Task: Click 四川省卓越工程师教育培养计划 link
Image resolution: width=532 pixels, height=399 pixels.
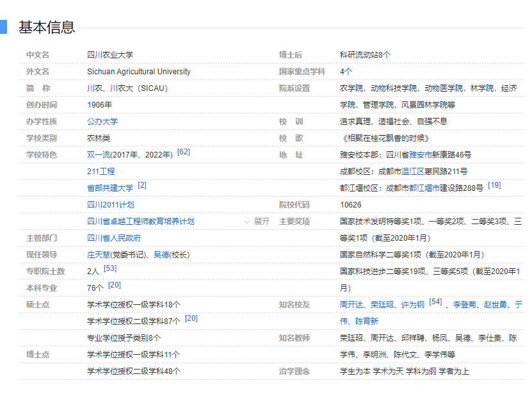Action: coord(141,222)
